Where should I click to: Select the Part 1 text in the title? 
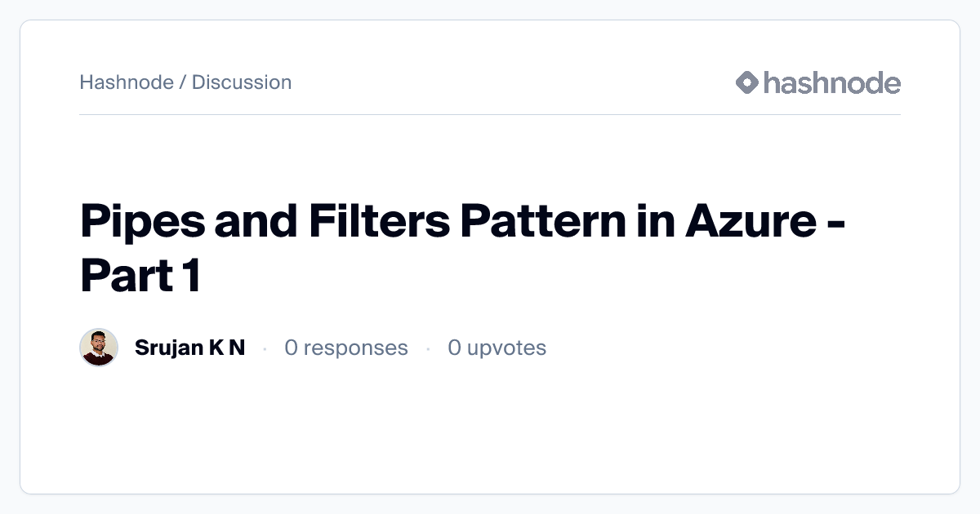coord(140,277)
